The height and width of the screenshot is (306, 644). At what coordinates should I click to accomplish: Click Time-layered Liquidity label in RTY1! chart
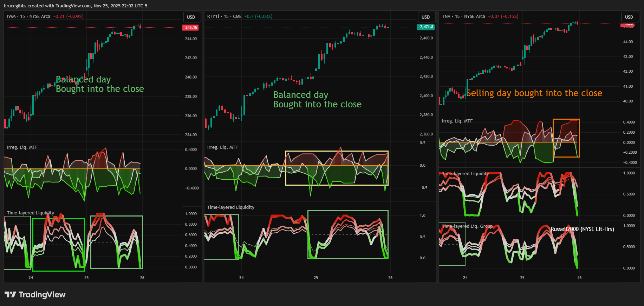pos(230,207)
